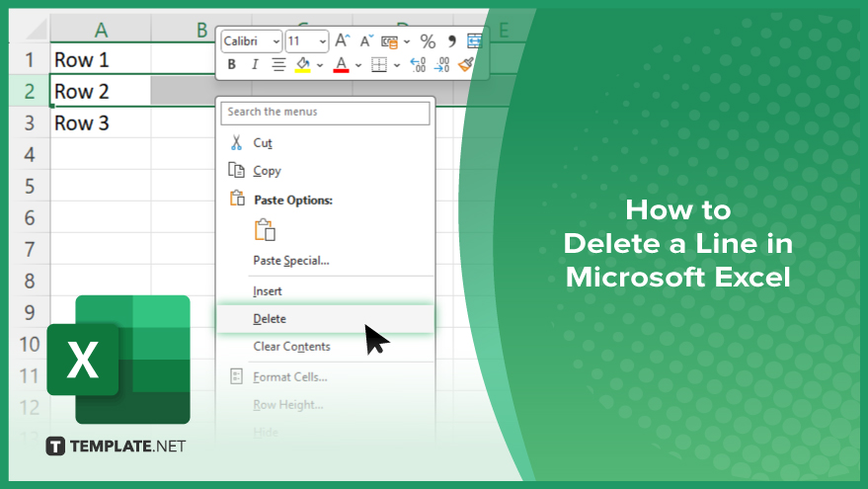The image size is (868, 489).
Task: Click the center alignment icon
Action: coord(278,65)
